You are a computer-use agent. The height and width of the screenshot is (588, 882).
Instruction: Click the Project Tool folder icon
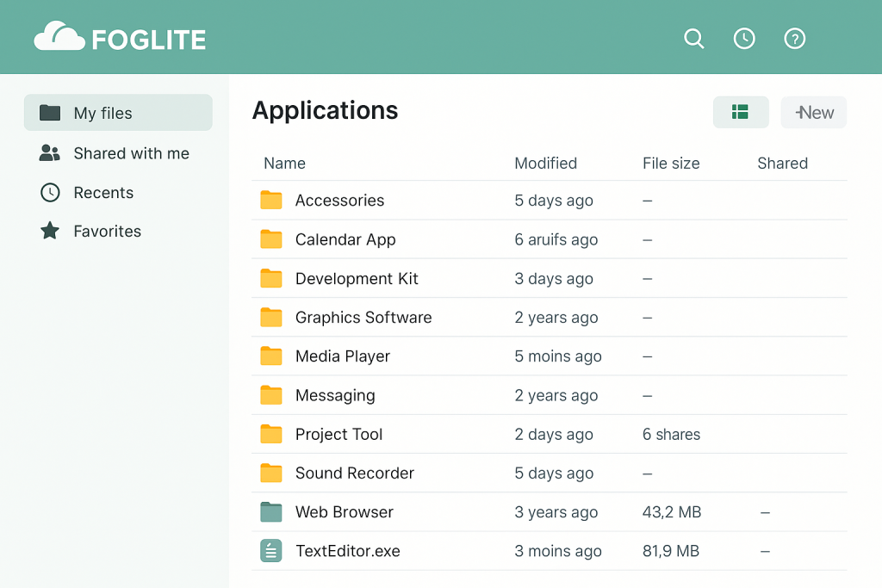(x=271, y=435)
